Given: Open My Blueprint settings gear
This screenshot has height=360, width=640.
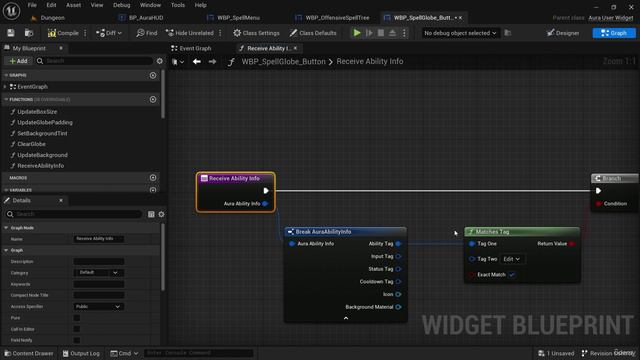Looking at the screenshot, I should click(160, 61).
